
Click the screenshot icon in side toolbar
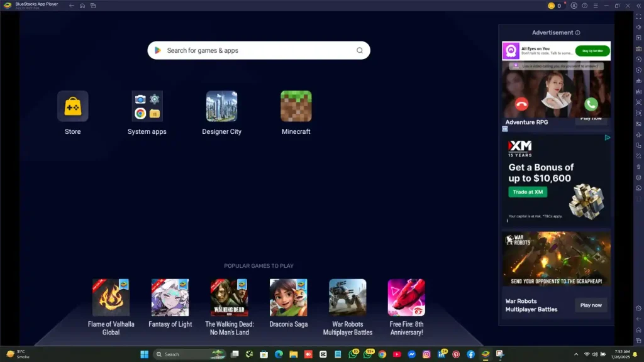pyautogui.click(x=639, y=102)
